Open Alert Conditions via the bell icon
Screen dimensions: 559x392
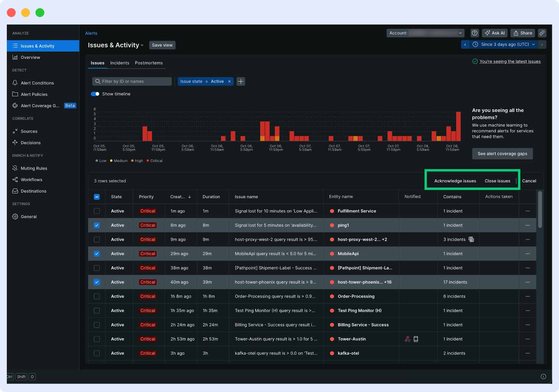(15, 83)
